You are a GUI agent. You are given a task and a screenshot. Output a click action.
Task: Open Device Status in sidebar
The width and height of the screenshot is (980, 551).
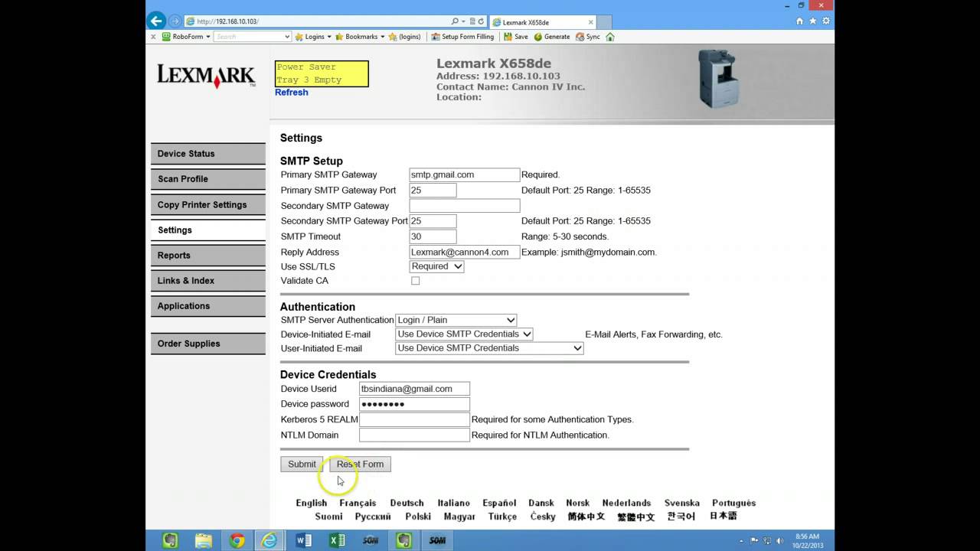coord(207,154)
